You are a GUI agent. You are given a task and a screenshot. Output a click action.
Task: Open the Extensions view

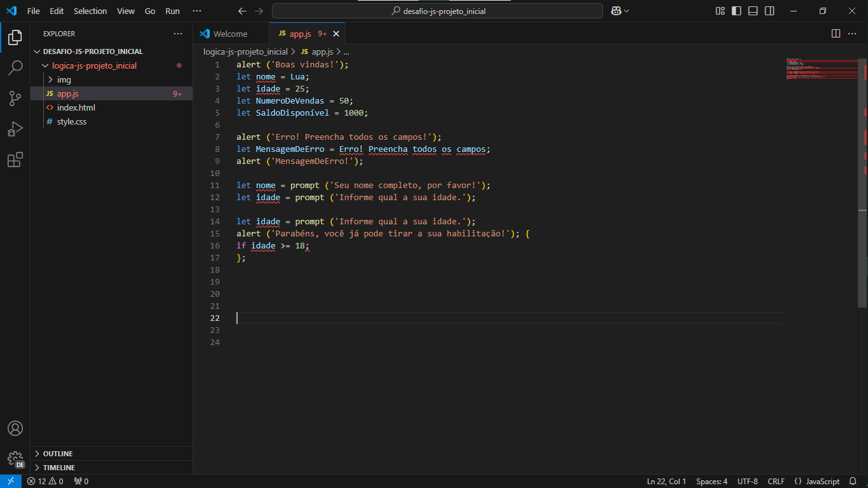click(x=15, y=159)
